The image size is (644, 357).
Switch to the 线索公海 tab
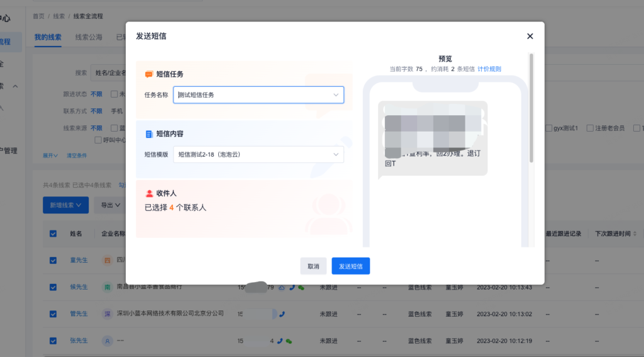coord(89,37)
